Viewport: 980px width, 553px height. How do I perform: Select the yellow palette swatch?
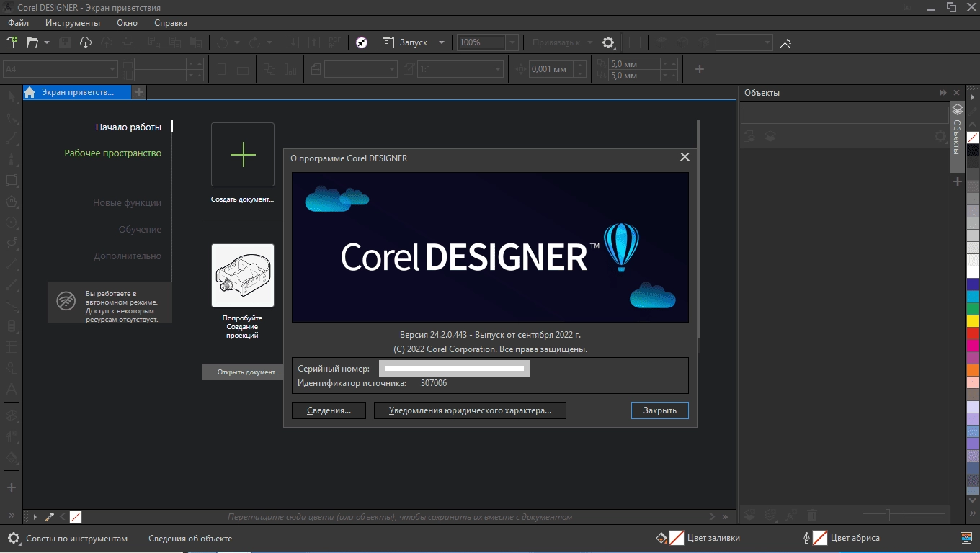pos(973,321)
